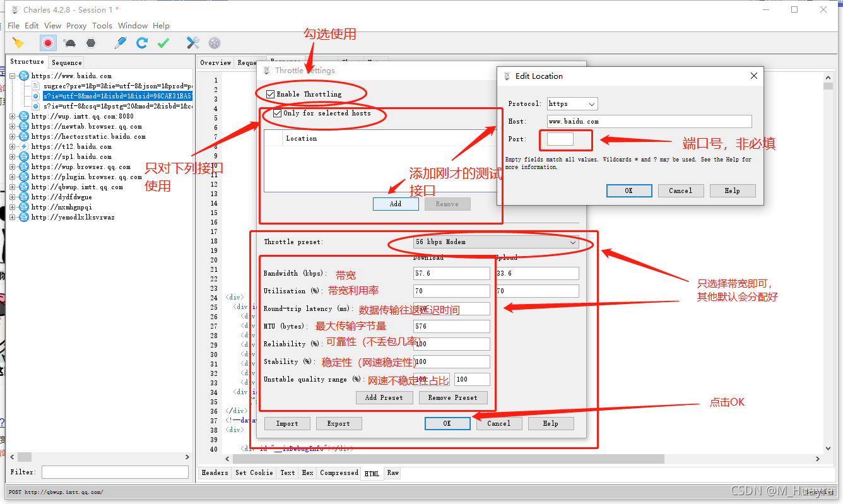Open the Window menu

133,26
